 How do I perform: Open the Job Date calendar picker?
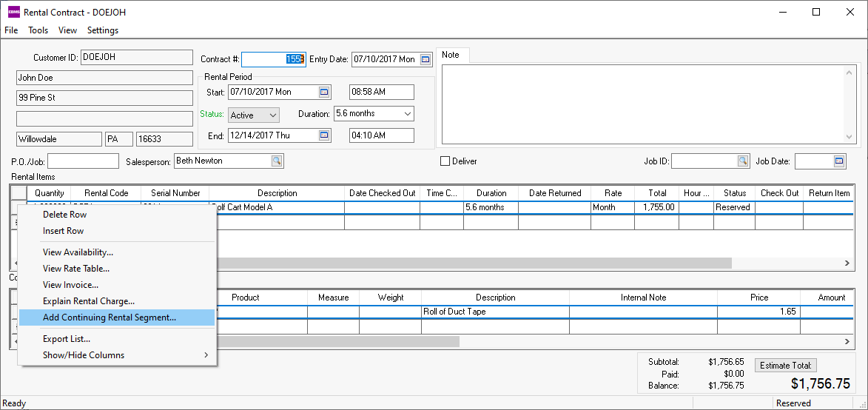838,161
